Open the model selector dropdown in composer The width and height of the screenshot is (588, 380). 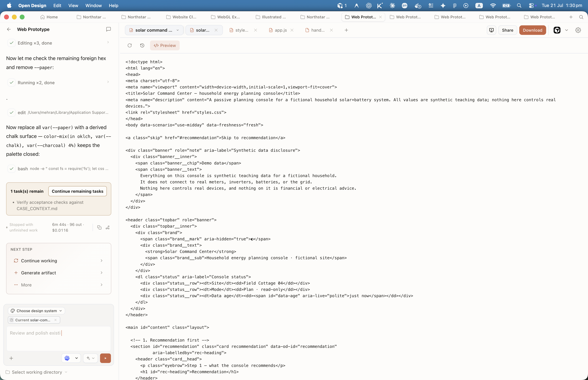71,358
